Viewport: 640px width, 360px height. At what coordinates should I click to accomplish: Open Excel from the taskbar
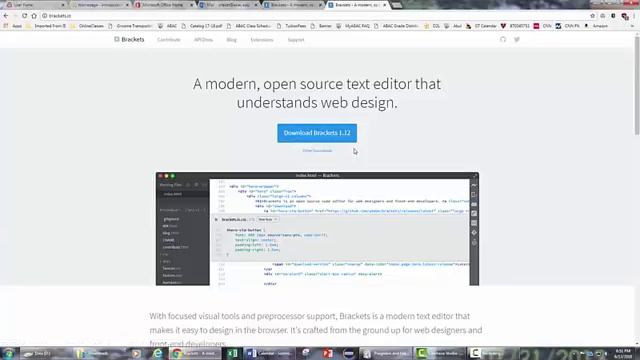pos(233,353)
